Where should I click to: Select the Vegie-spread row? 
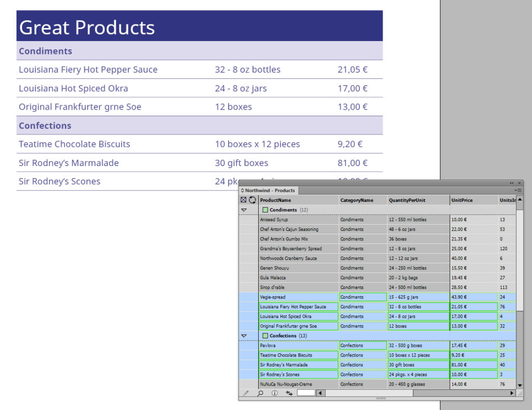coord(377,297)
